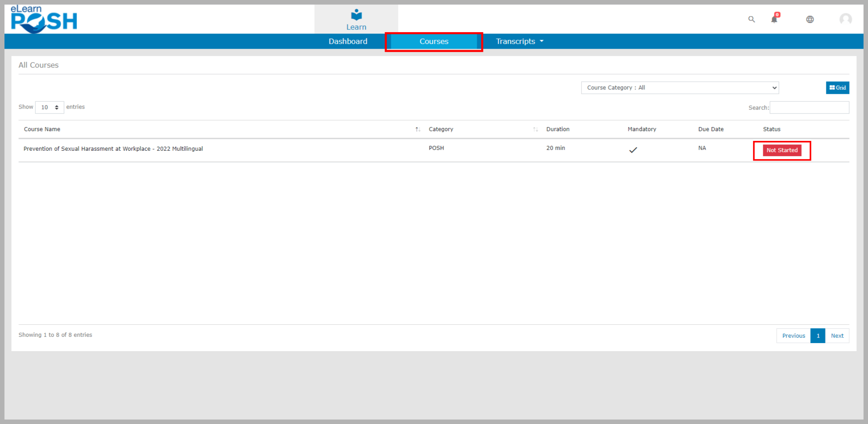
Task: Switch to Grid view
Action: coord(837,88)
